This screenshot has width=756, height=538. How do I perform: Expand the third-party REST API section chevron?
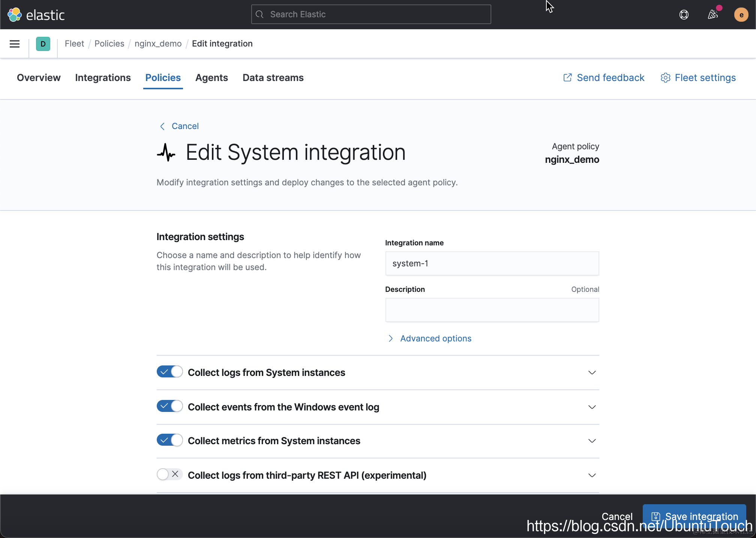pos(592,475)
